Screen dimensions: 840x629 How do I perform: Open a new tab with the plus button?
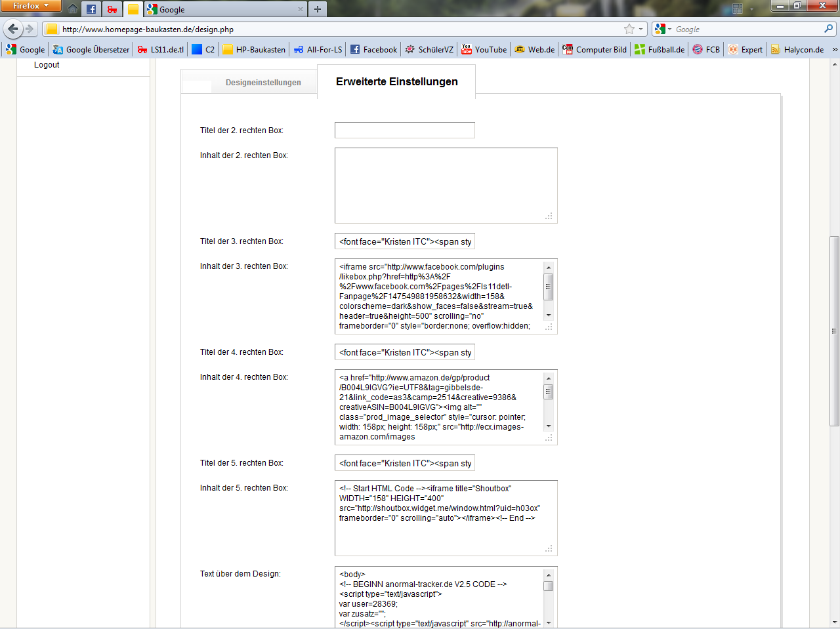tap(318, 9)
